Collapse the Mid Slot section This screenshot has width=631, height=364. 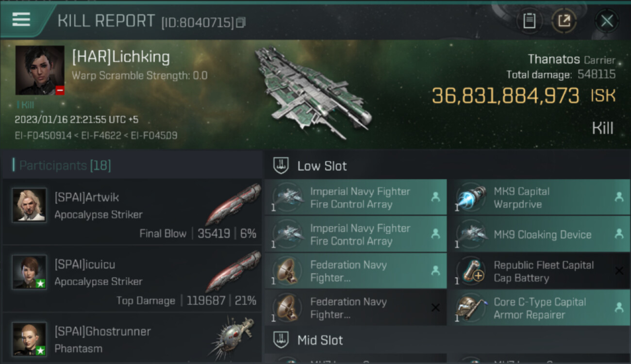coord(320,340)
